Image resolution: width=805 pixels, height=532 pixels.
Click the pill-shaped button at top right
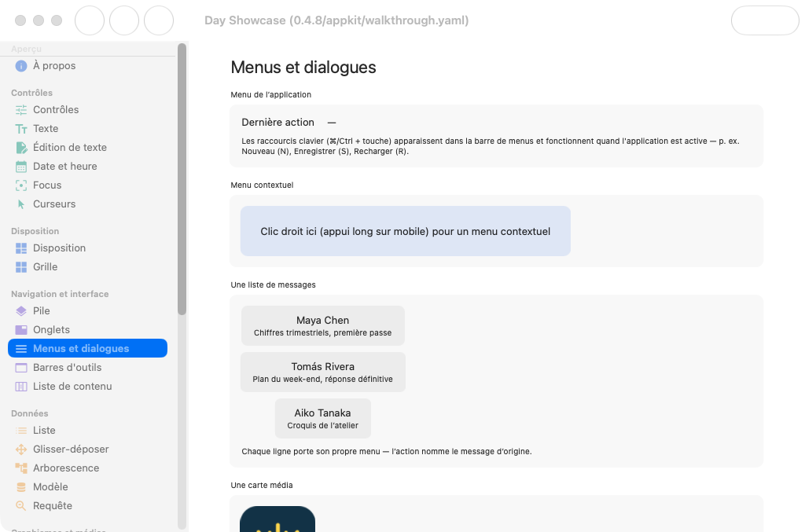765,20
